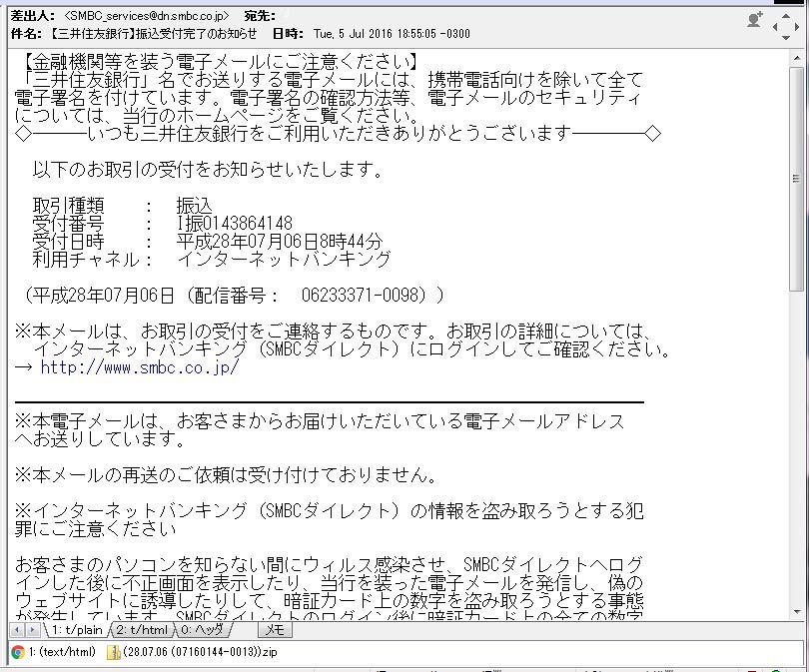Click the メモ button

[275, 629]
